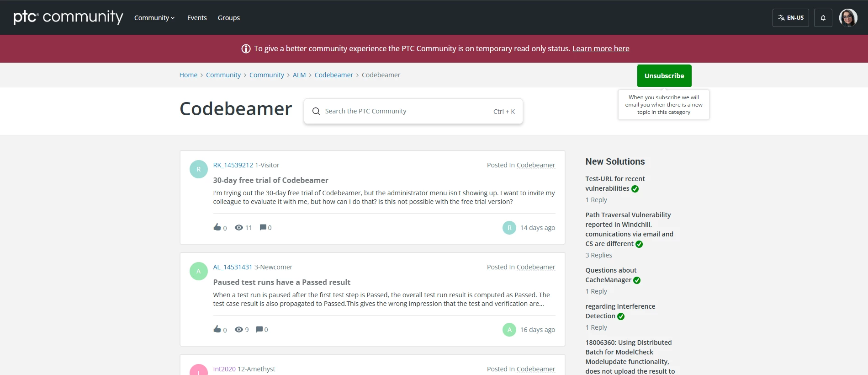Open the ALM breadcrumb link
Viewport: 868px width, 375px height.
pyautogui.click(x=299, y=75)
